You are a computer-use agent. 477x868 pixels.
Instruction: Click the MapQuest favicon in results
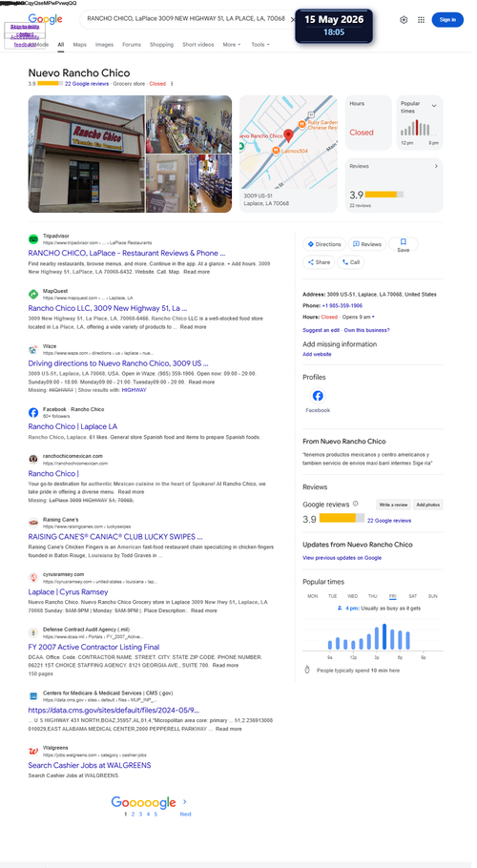(x=33, y=294)
